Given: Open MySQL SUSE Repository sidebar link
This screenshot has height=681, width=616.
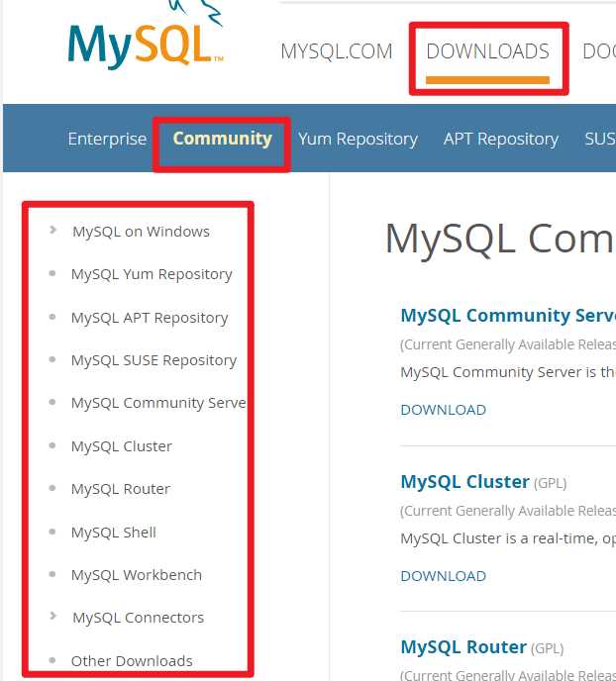Looking at the screenshot, I should tap(154, 360).
